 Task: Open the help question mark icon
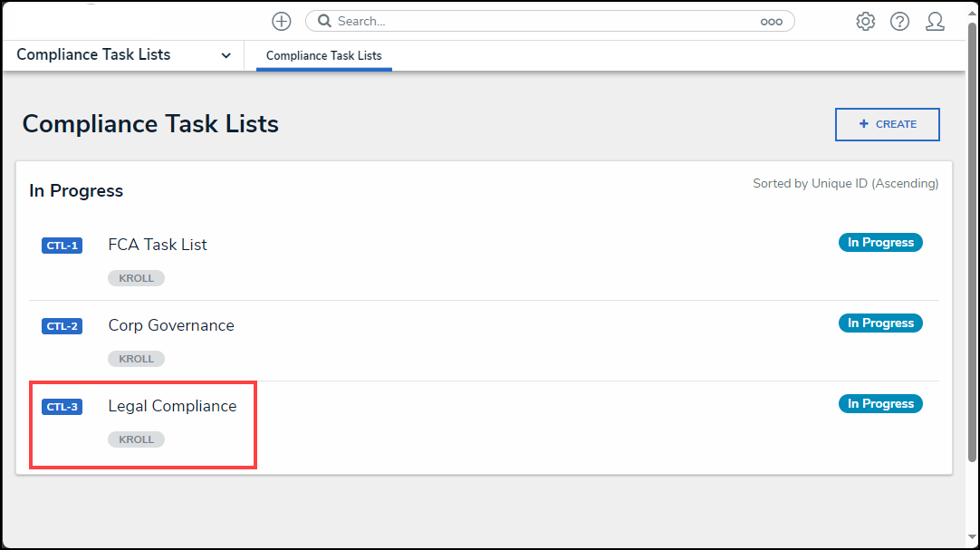click(x=899, y=22)
